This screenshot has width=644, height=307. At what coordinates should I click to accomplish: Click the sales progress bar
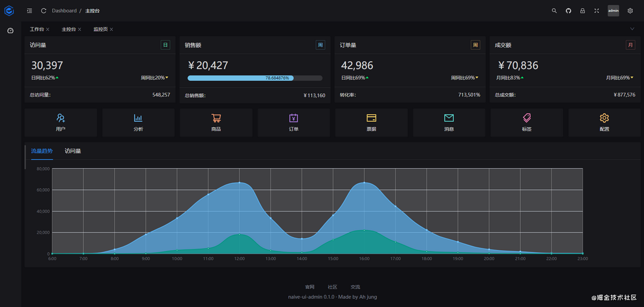255,78
